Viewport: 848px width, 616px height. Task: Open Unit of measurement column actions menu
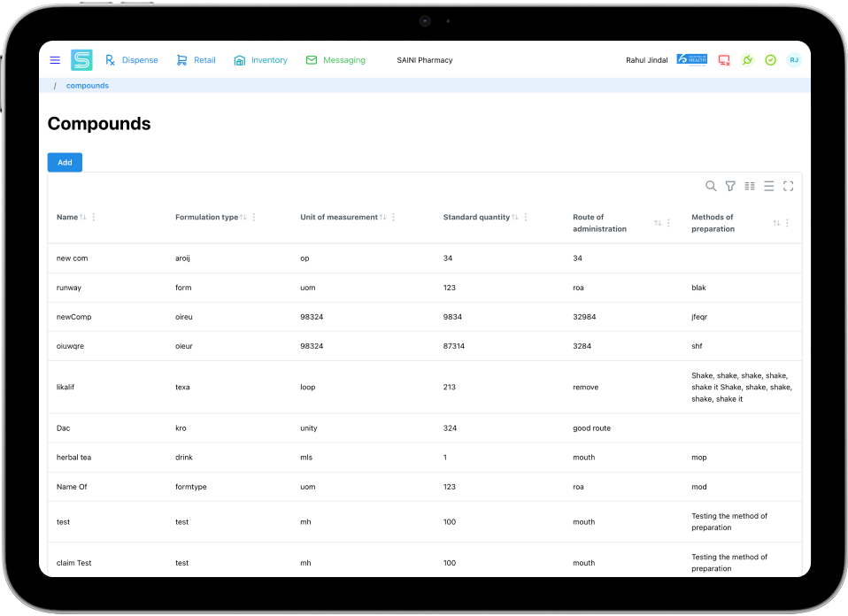394,218
